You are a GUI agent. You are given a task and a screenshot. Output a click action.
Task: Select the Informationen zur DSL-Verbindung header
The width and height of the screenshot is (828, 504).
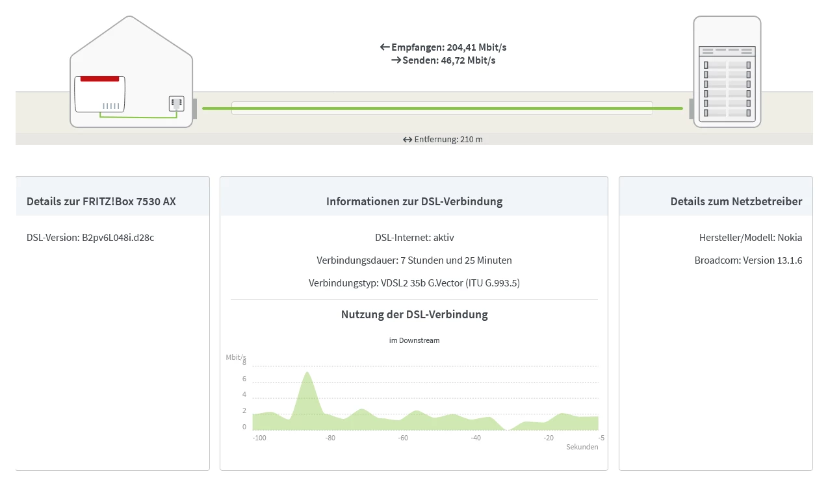414,201
